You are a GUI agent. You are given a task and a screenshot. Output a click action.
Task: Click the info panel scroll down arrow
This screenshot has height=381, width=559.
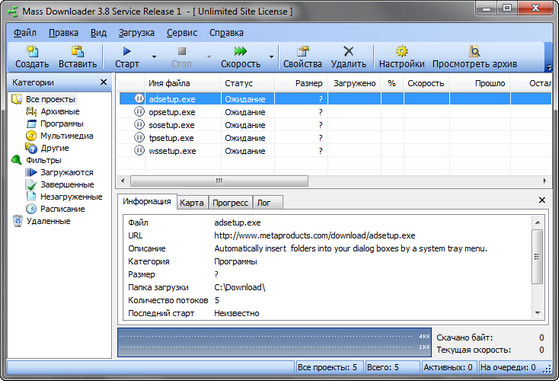coord(537,313)
